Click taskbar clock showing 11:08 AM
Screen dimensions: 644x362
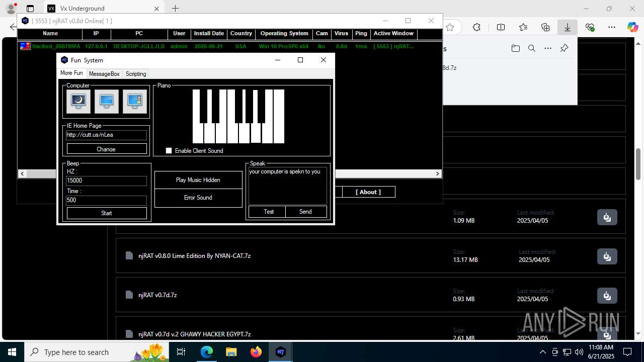(601, 351)
